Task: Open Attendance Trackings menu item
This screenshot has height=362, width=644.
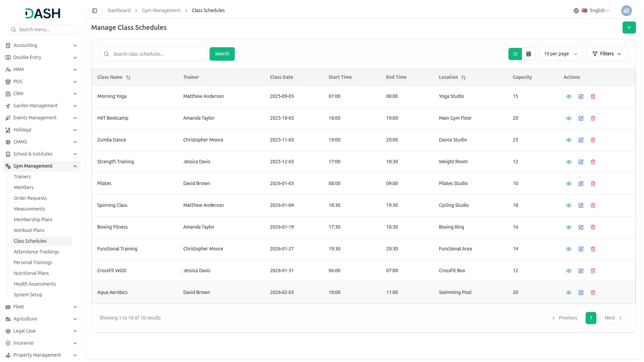Action: coord(36,252)
